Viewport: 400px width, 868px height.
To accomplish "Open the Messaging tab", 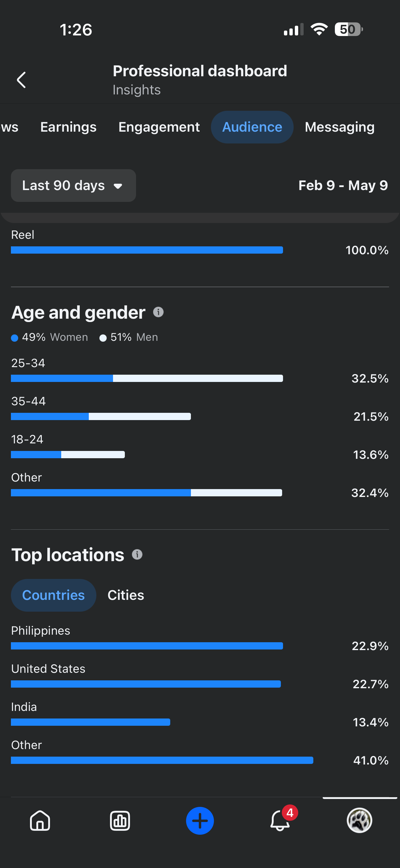I will 340,127.
